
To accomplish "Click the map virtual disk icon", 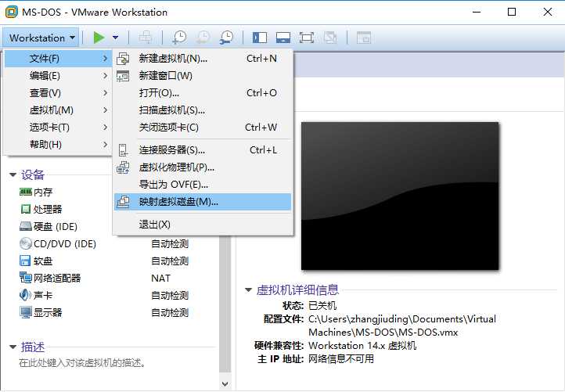I will click(123, 202).
